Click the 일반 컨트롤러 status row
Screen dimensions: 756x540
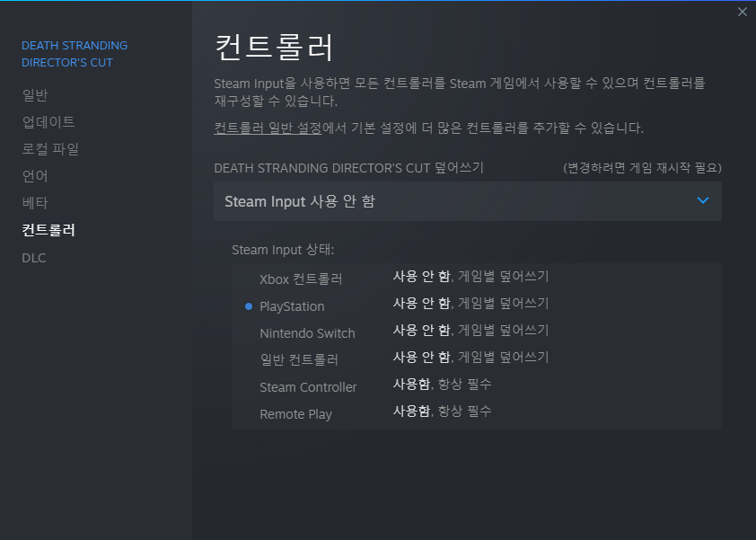(x=299, y=360)
